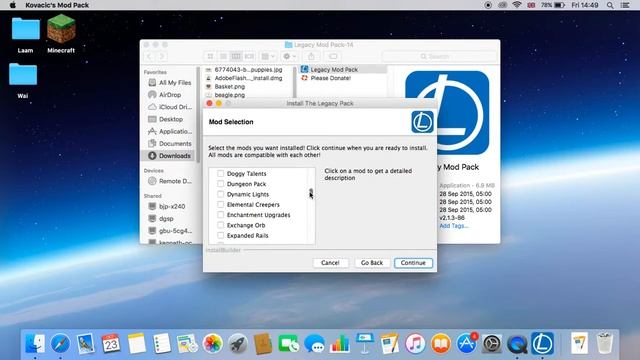Image resolution: width=640 pixels, height=360 pixels.
Task: Toggle the Enchantment Upgrades checkbox
Action: point(220,215)
